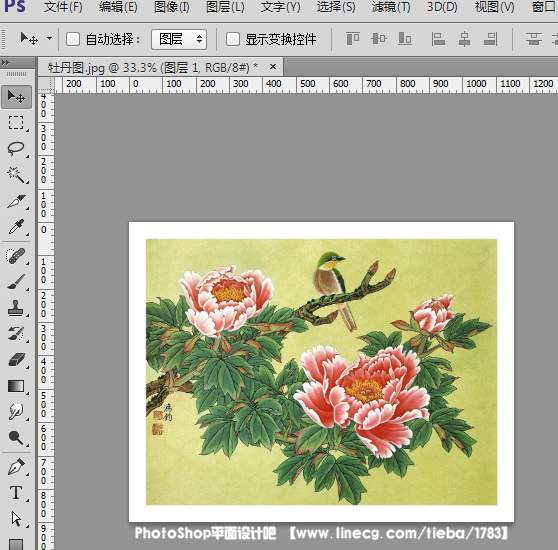Select the Magic Wand tool
This screenshot has height=550, width=558.
click(x=16, y=175)
